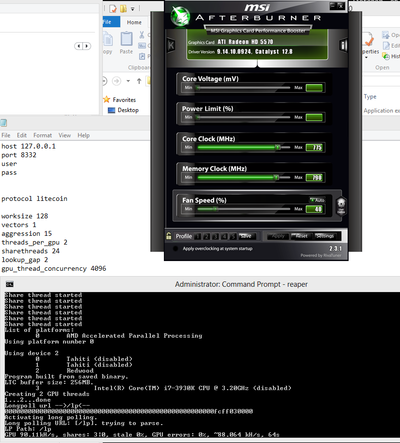The height and width of the screenshot is (443, 400).
Task: Click the Properties quick-access toolbar icon
Action: [113, 8]
